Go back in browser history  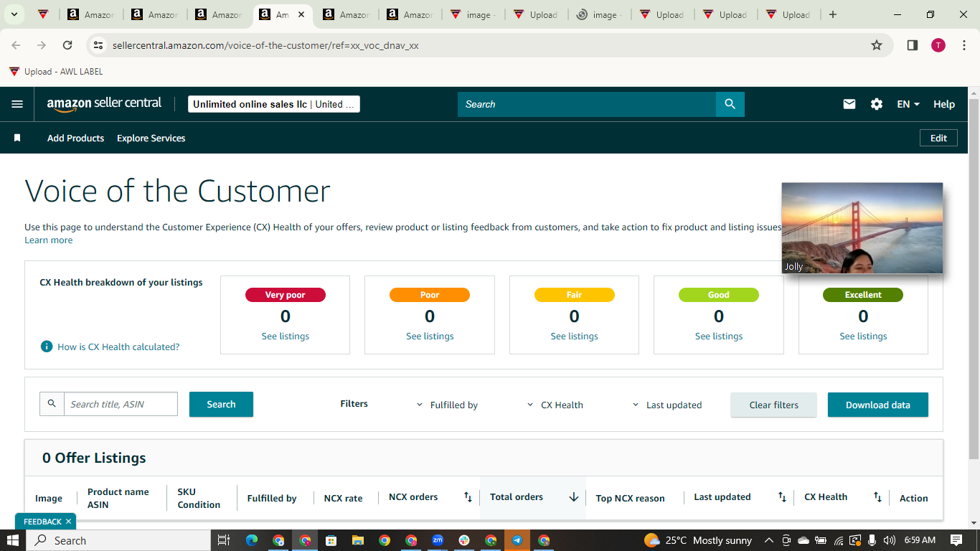pos(16,45)
